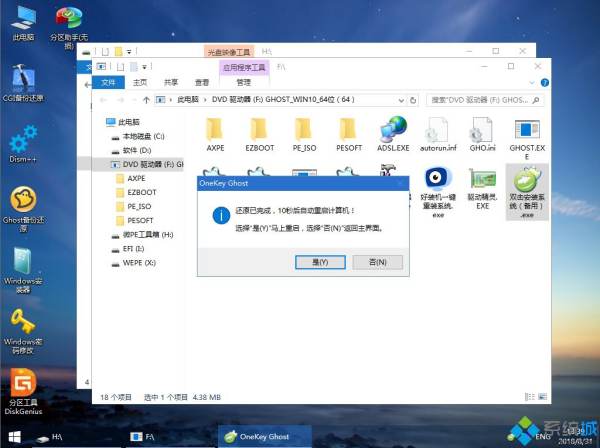Choose 否(N) to return to main screen
The width and height of the screenshot is (600, 448).
[x=377, y=262]
